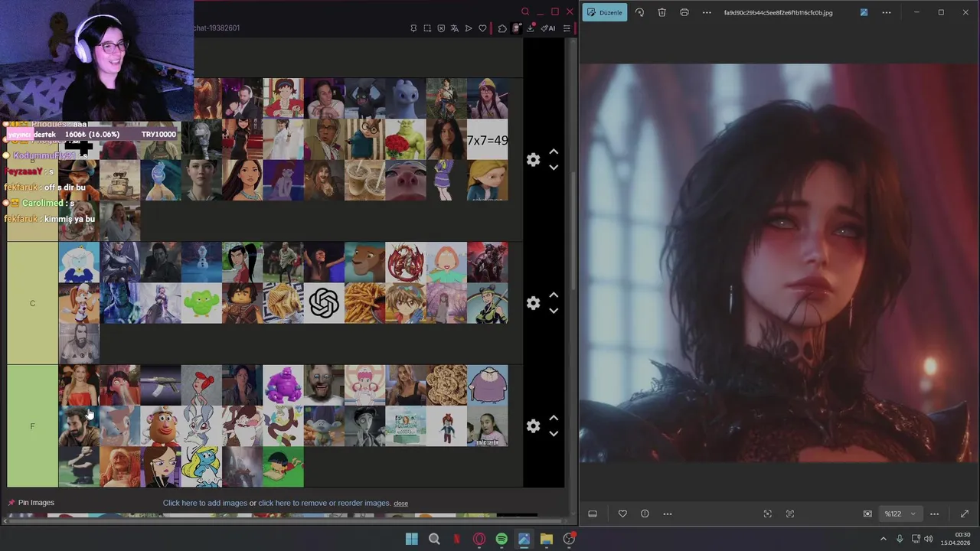Take a snapshot with the browser snapshot icon
The width and height of the screenshot is (980, 551).
click(427, 28)
